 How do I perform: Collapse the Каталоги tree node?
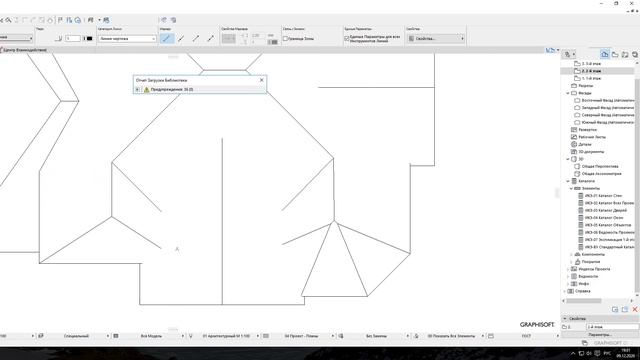pyautogui.click(x=568, y=181)
